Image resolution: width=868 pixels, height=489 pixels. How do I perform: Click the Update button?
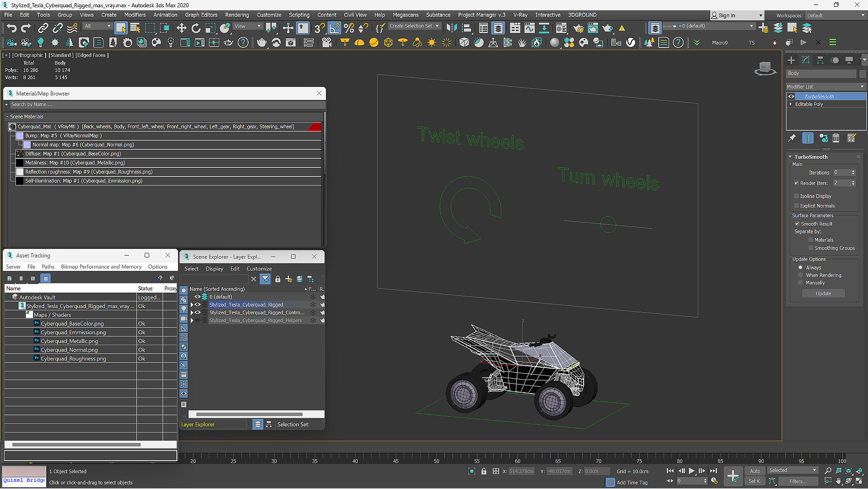coord(823,294)
